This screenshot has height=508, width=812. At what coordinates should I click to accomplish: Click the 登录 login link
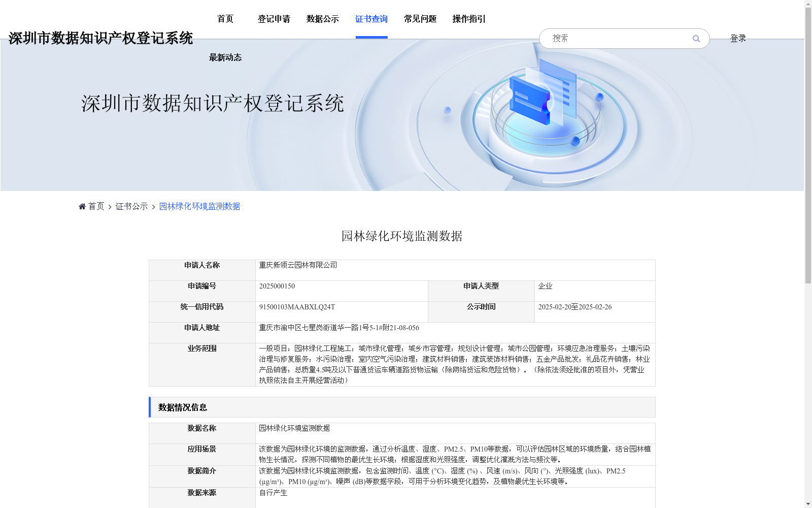click(x=738, y=39)
